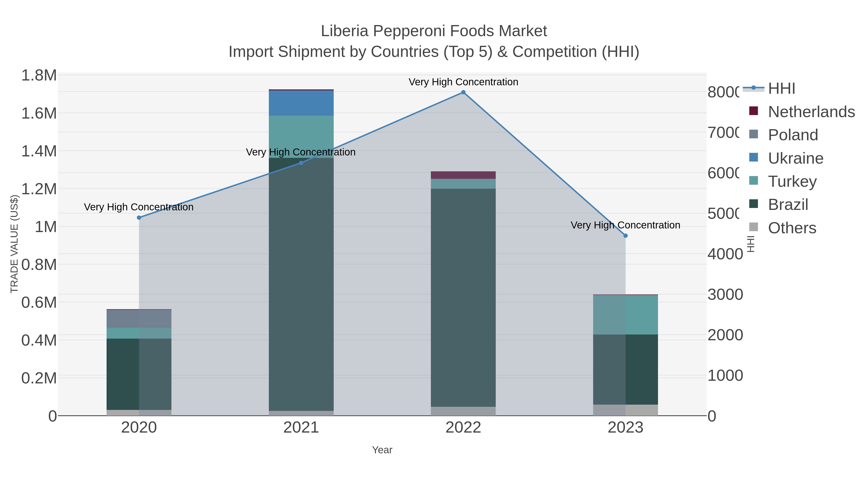The height and width of the screenshot is (488, 868).
Task: Click the 2021 x-axis label
Action: (301, 428)
